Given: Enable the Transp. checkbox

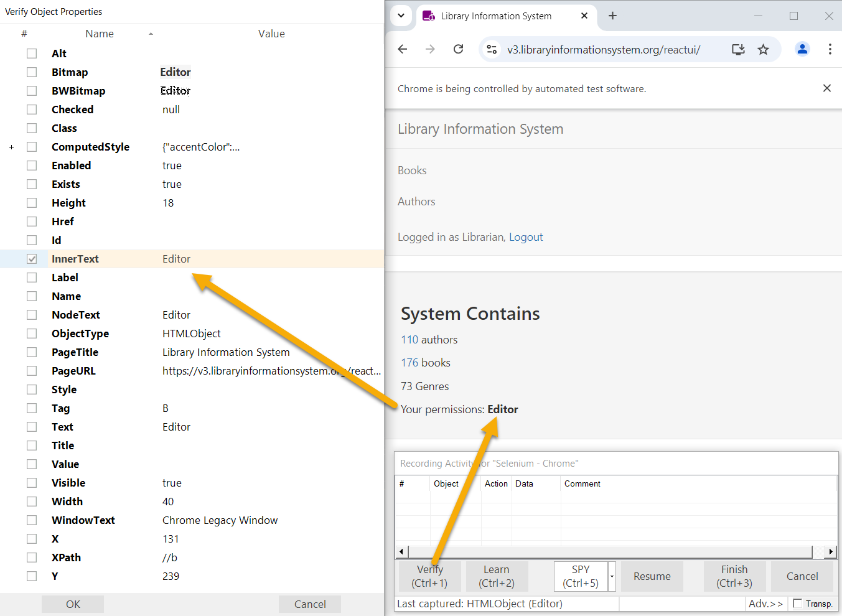Looking at the screenshot, I should tap(798, 604).
